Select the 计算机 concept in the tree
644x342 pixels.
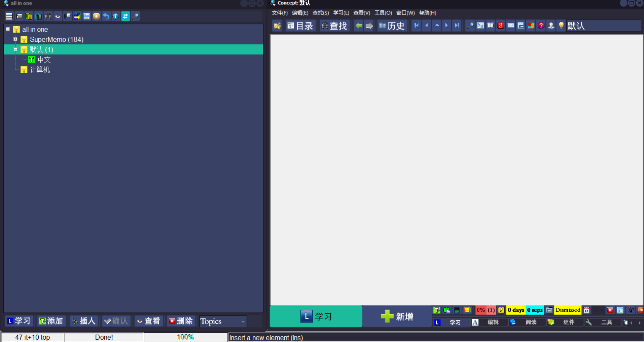pos(40,70)
